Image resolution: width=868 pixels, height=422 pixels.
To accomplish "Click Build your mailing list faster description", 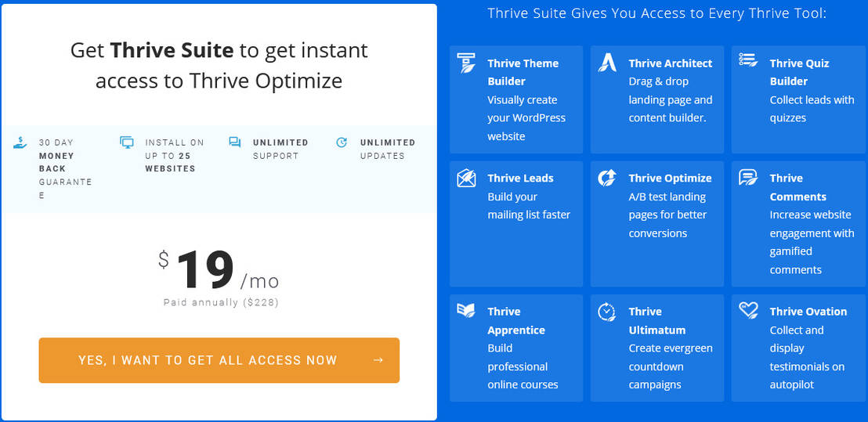I will 529,206.
